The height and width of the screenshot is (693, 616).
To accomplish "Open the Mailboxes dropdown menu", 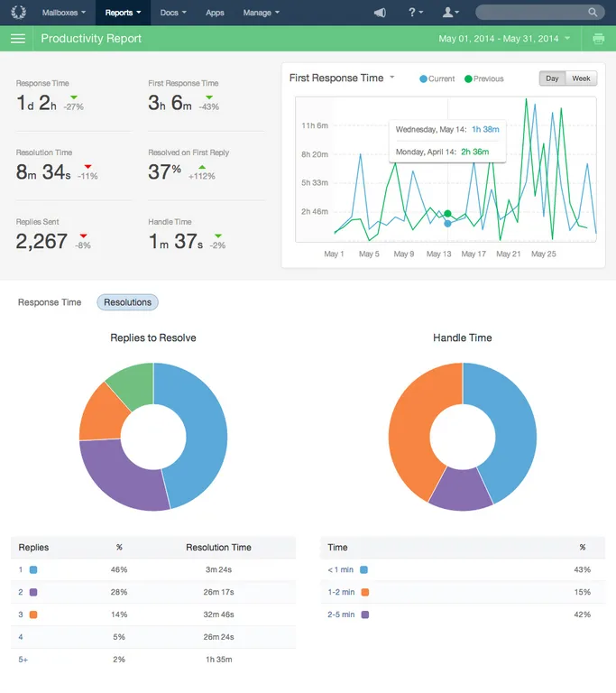I will coord(64,13).
